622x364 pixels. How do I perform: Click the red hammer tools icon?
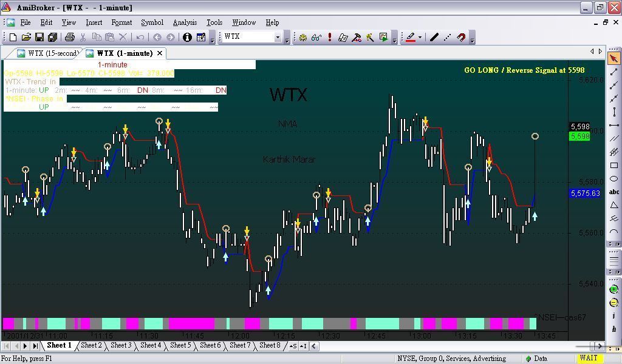click(357, 37)
